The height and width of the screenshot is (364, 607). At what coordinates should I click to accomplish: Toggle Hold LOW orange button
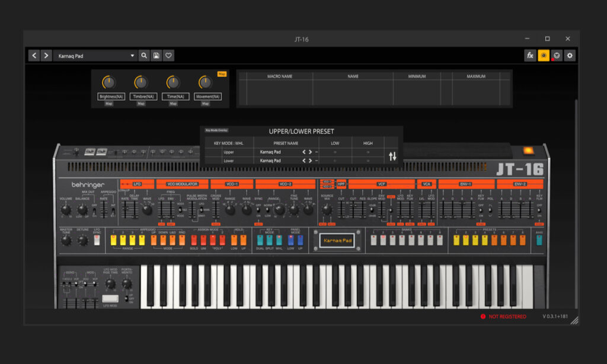point(234,240)
